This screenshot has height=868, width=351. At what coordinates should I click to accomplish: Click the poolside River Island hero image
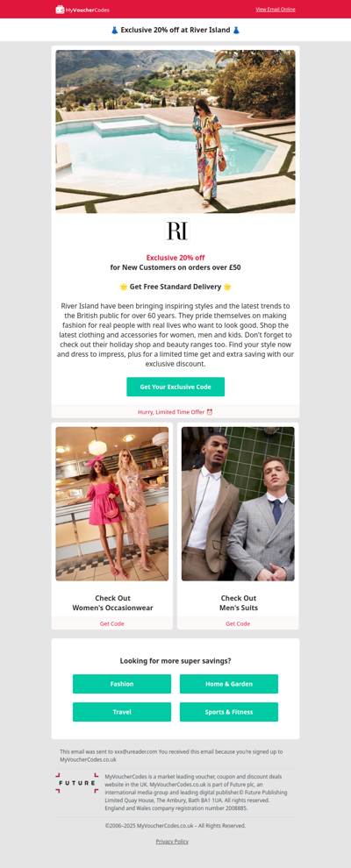point(175,132)
